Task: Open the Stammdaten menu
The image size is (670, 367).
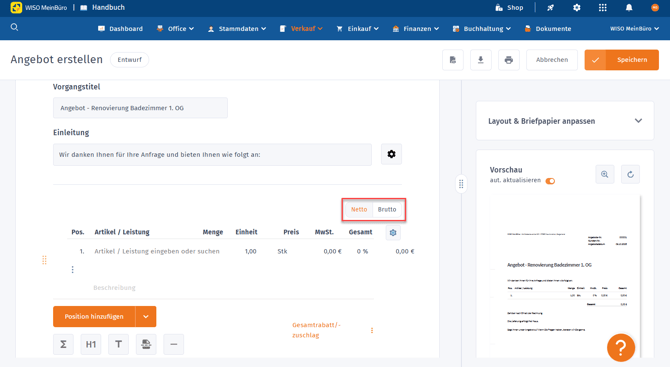Action: (x=237, y=29)
